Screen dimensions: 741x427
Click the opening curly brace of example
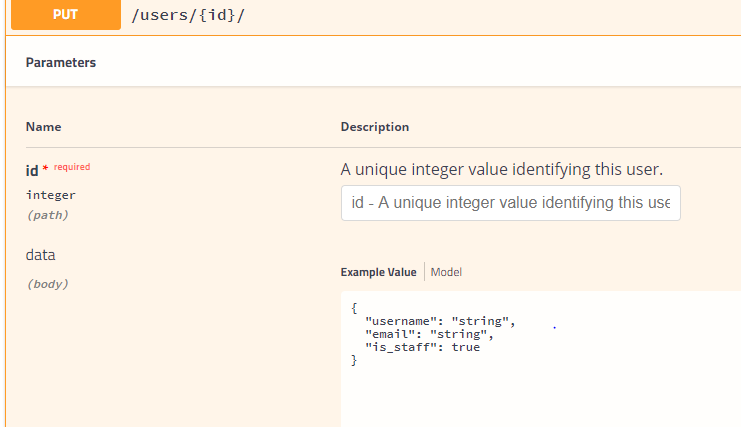click(355, 308)
